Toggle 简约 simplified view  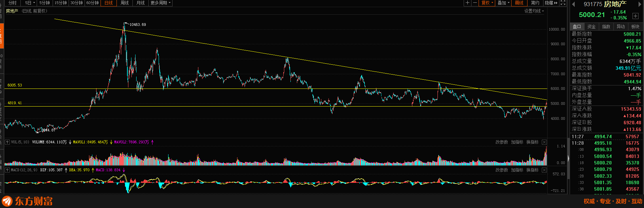tap(535, 3)
